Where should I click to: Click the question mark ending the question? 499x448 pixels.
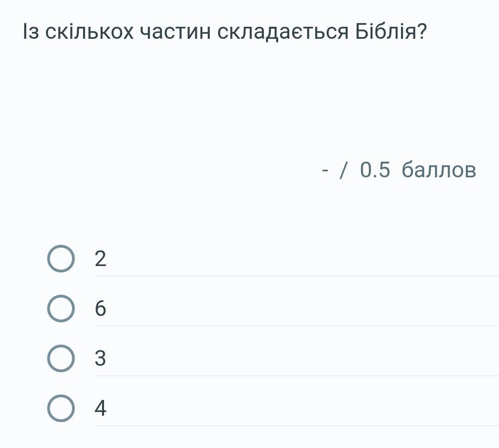coord(421,31)
